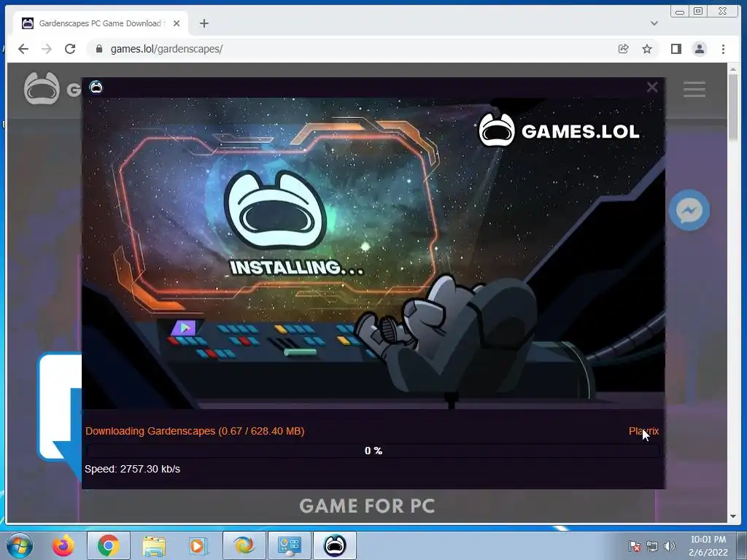
Task: Go forward in Chrome browser
Action: tap(46, 49)
